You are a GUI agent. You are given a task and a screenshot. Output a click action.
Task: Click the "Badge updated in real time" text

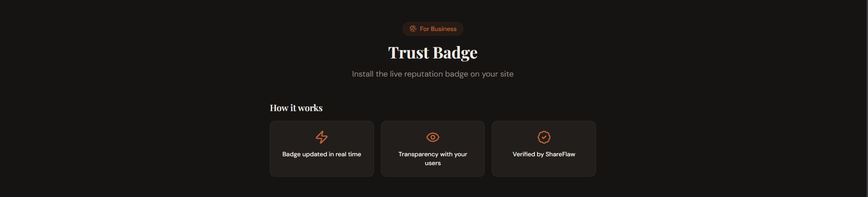pos(322,154)
